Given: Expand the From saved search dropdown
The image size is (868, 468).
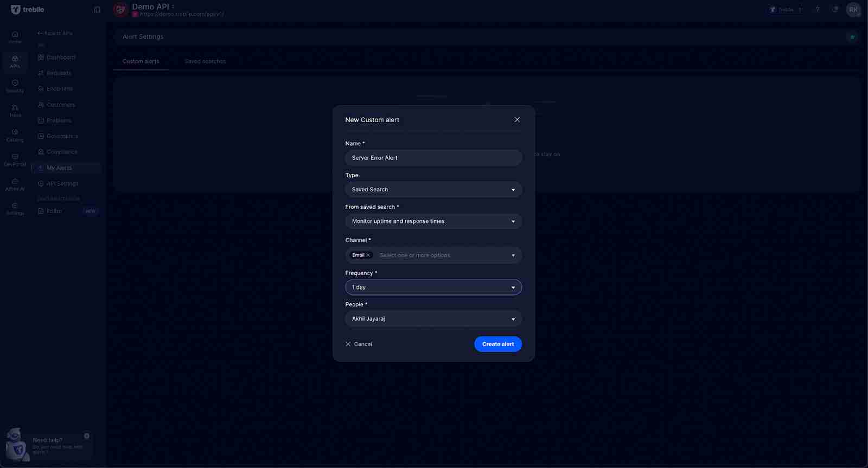Looking at the screenshot, I should (x=433, y=221).
